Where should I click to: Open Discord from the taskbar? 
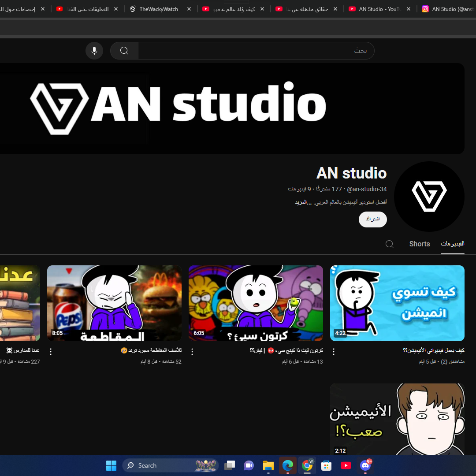click(x=365, y=465)
